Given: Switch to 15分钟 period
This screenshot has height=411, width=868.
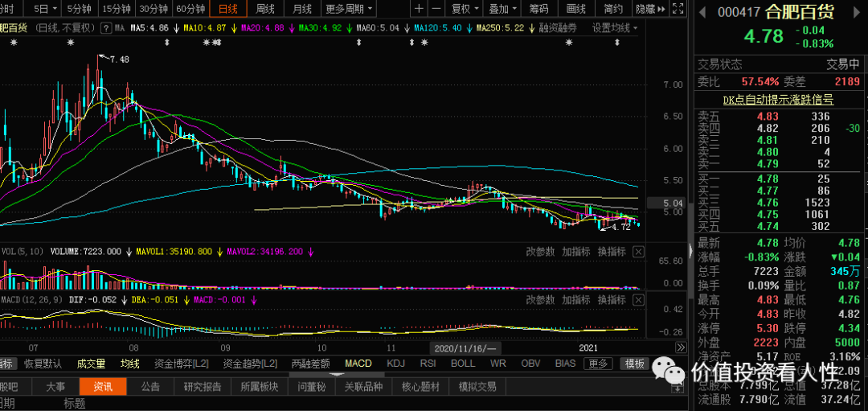Looking at the screenshot, I should coord(117,9).
